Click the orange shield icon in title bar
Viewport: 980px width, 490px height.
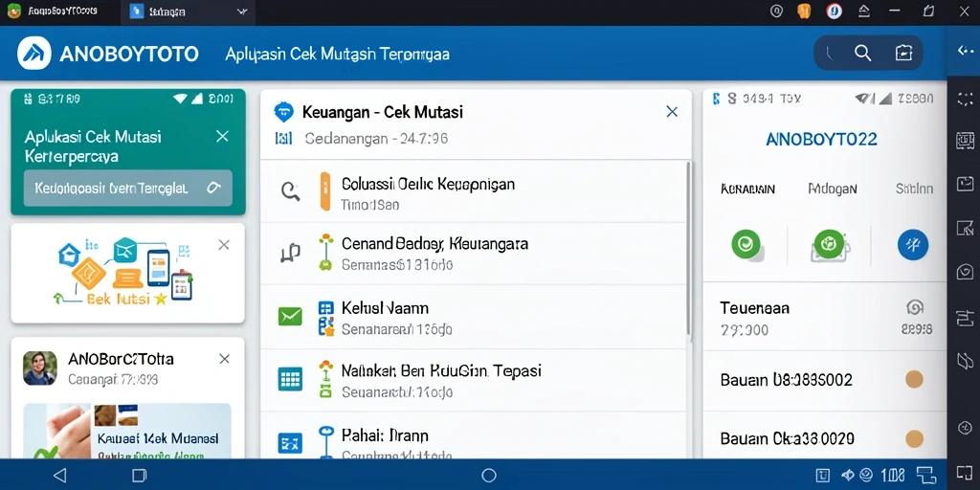pos(804,11)
